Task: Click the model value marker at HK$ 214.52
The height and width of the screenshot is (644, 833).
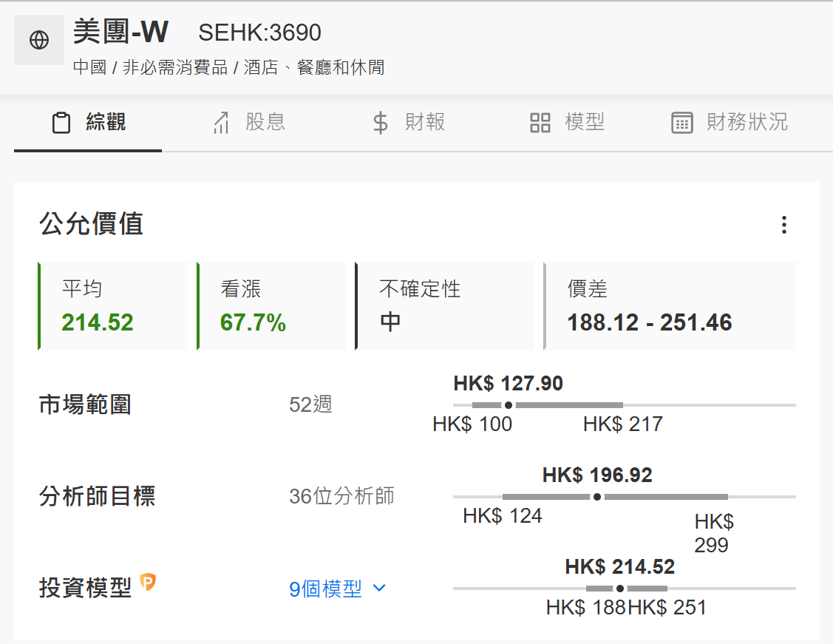Action: click(620, 589)
